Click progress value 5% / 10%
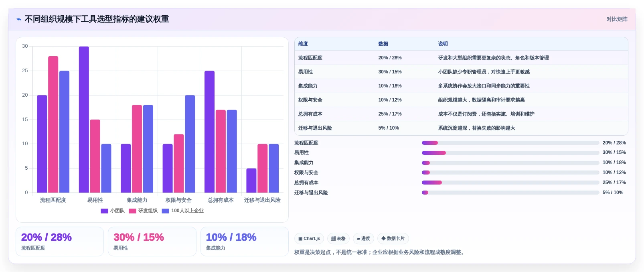644x272 pixels. (x=613, y=193)
